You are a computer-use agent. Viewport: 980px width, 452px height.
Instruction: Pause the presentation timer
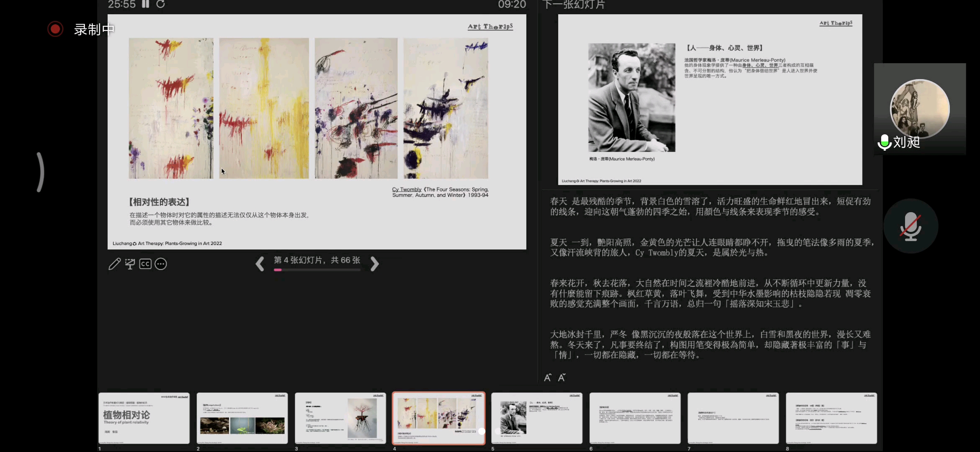pos(145,4)
